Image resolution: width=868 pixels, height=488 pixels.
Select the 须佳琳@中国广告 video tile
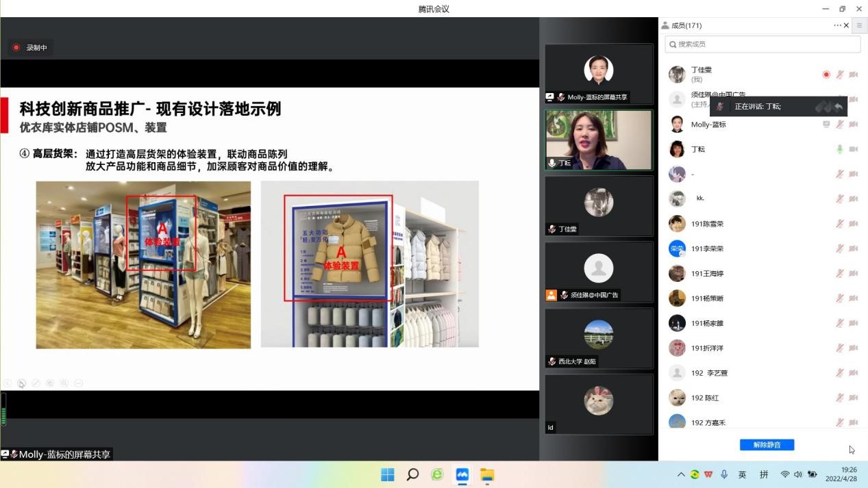[x=599, y=272]
